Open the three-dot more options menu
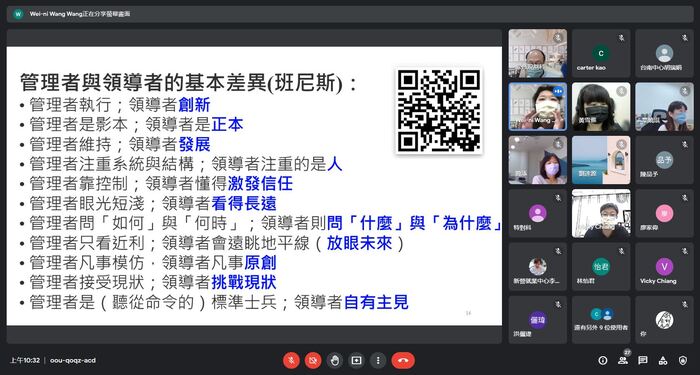The image size is (700, 375). point(378,360)
